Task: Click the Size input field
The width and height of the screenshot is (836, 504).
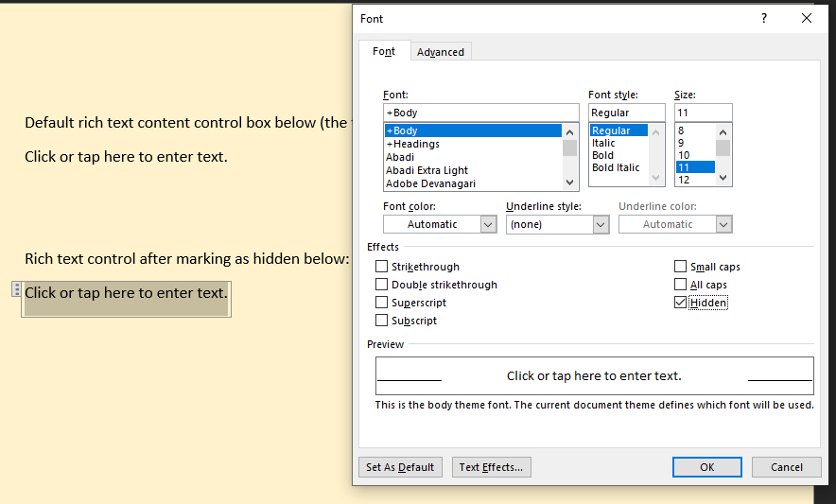Action: click(x=704, y=113)
